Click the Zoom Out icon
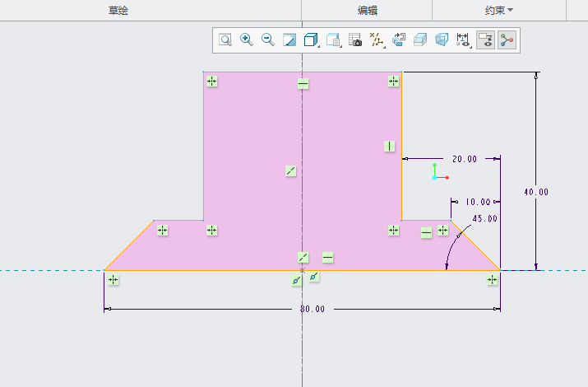588x387 pixels. click(x=267, y=40)
